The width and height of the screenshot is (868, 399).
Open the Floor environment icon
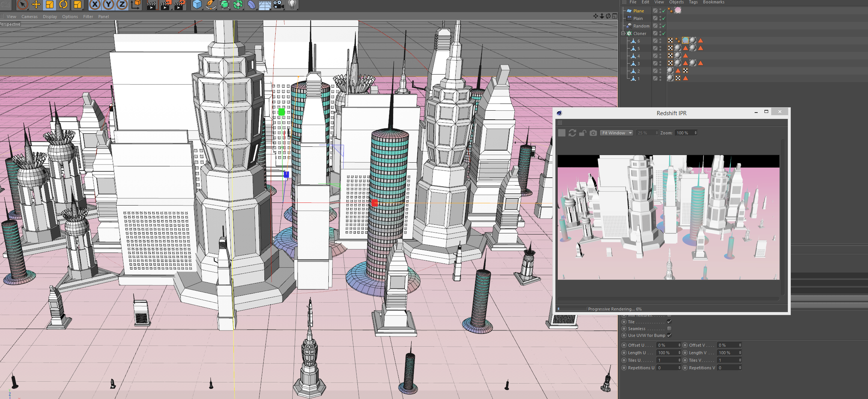[265, 5]
